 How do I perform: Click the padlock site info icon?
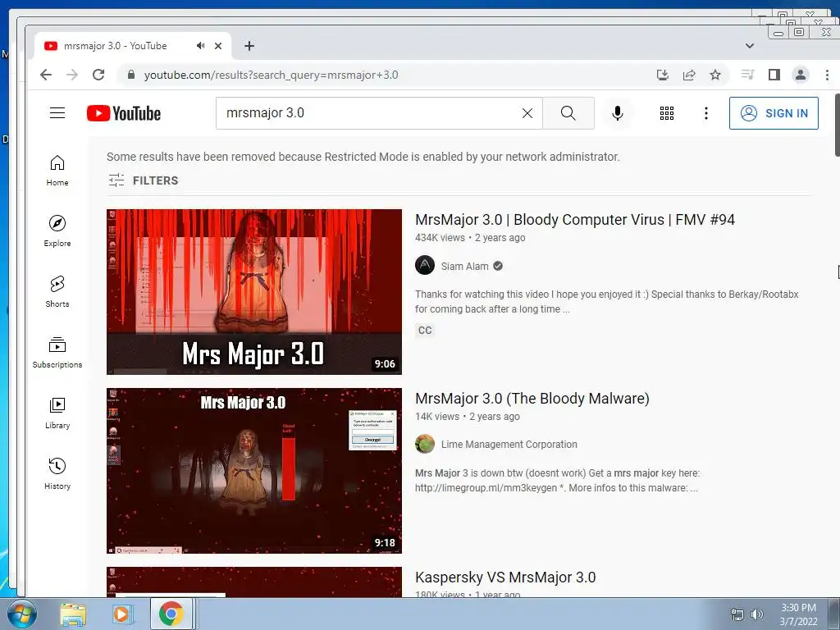click(131, 75)
